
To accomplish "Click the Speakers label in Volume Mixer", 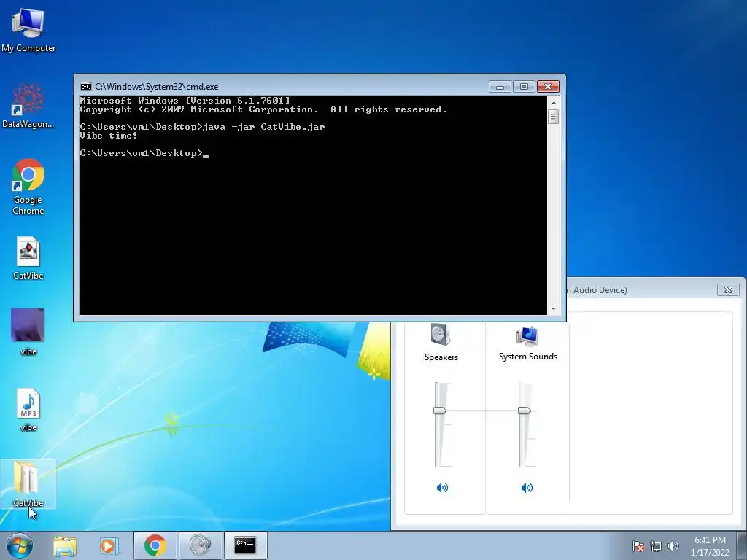I will click(x=441, y=357).
